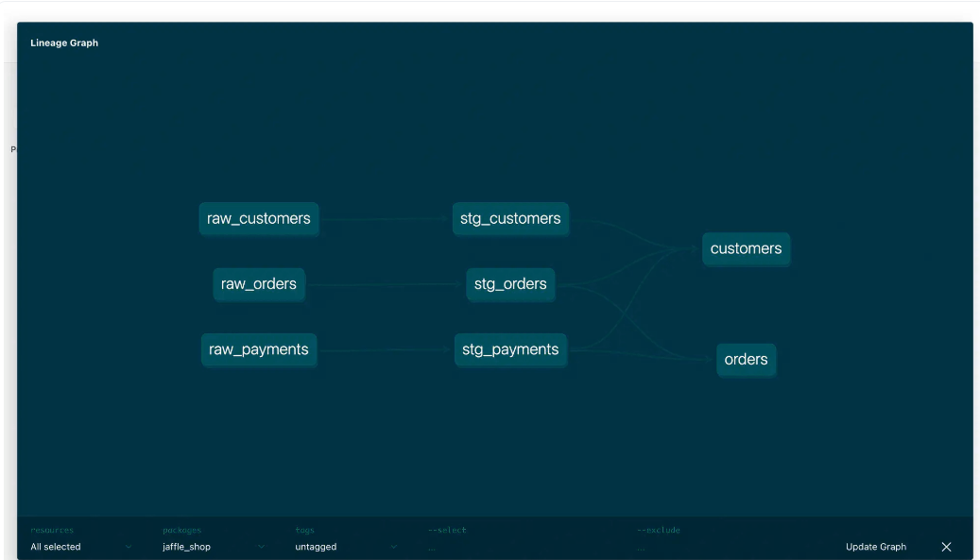Viewport: 980px width, 560px height.
Task: Close the lineage graph with X icon
Action: tap(946, 547)
